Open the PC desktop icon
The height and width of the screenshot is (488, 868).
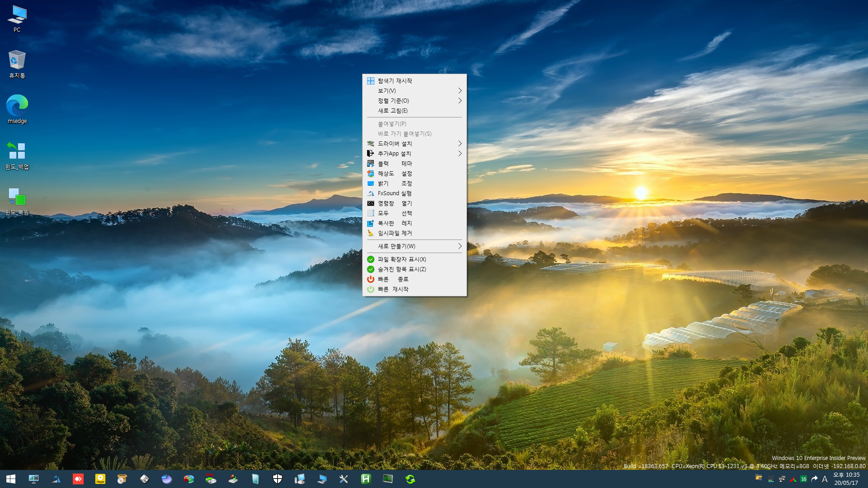tap(17, 19)
